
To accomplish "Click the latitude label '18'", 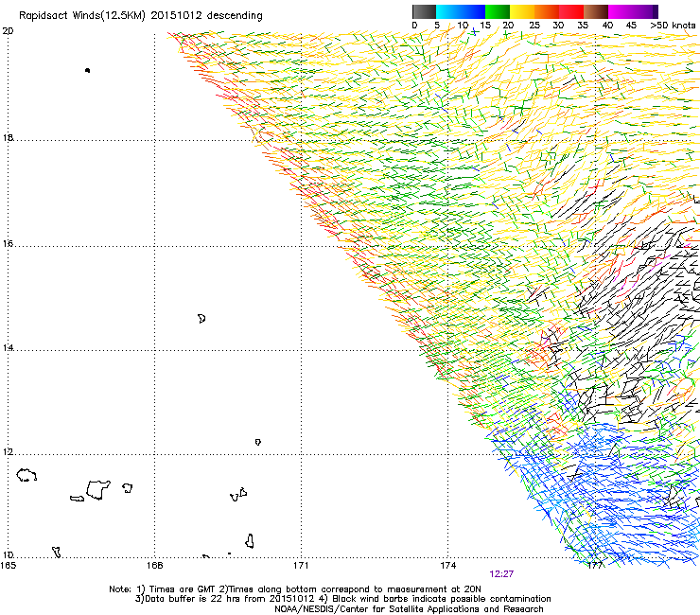I will (8, 137).
